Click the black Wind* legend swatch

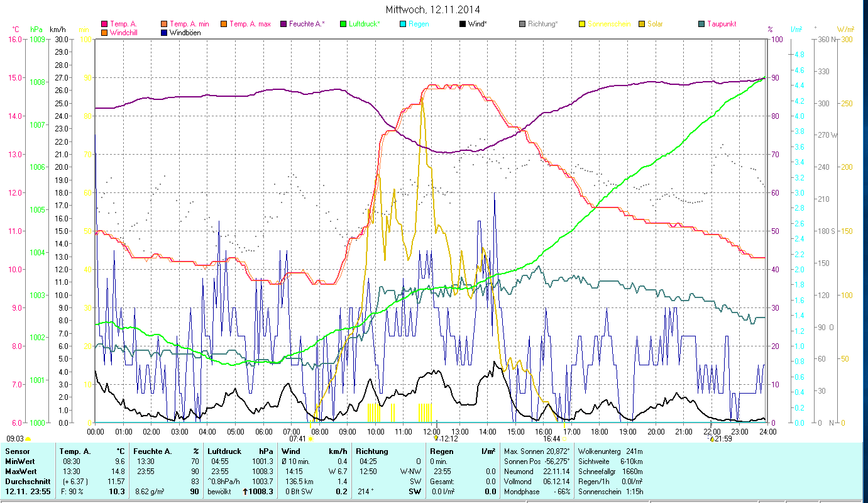click(462, 25)
